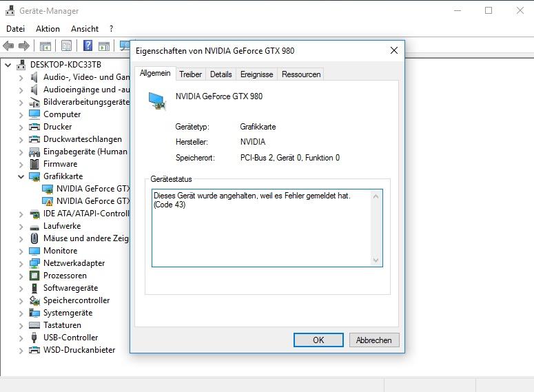Select the USB-Controller tree entry
Screen dimensions: 534x392
point(70,338)
